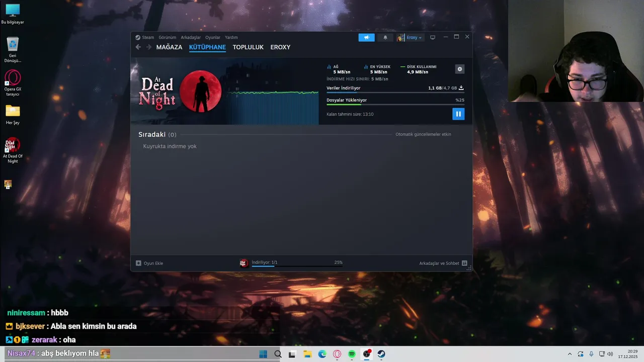Open the Arkadaşlar menu

pyautogui.click(x=191, y=37)
